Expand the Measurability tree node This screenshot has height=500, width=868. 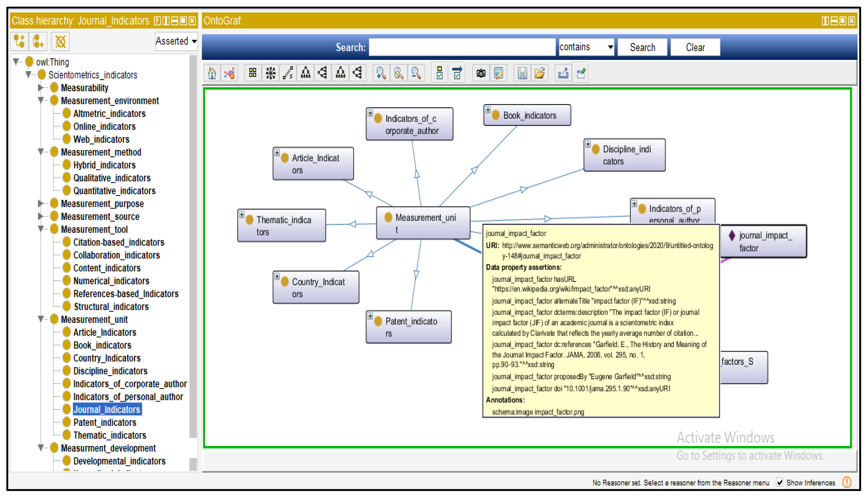[x=41, y=88]
